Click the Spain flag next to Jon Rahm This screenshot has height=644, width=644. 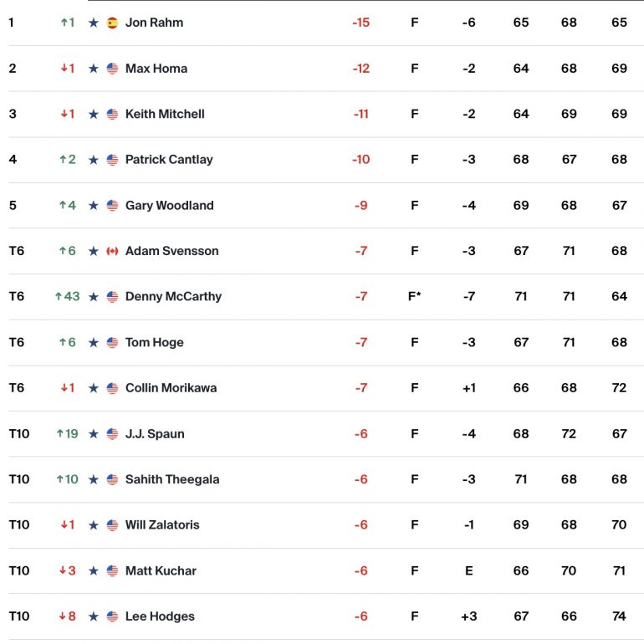tap(112, 23)
